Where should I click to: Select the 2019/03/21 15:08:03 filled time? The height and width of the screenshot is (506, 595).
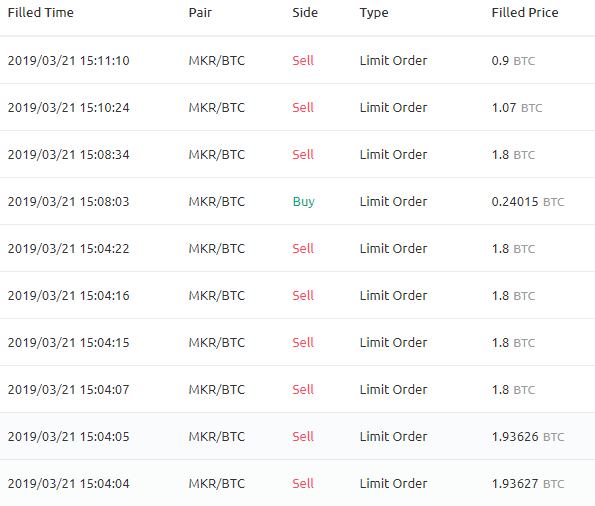pos(68,202)
